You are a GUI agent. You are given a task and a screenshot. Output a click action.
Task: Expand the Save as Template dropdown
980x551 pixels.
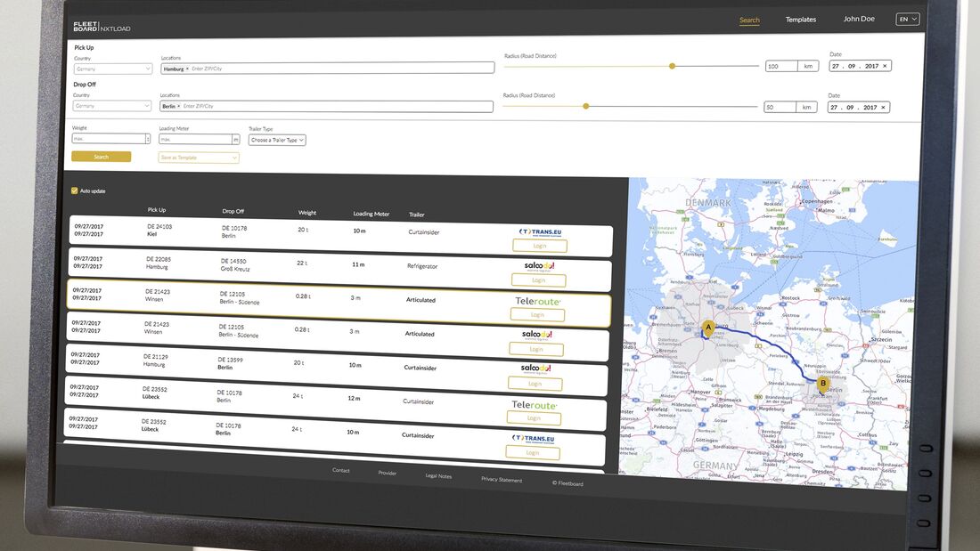(198, 158)
